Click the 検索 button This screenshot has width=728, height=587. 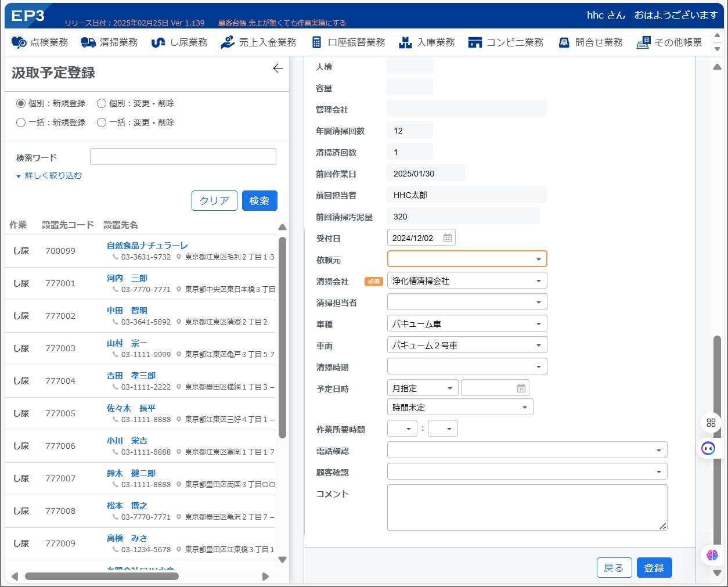point(260,200)
